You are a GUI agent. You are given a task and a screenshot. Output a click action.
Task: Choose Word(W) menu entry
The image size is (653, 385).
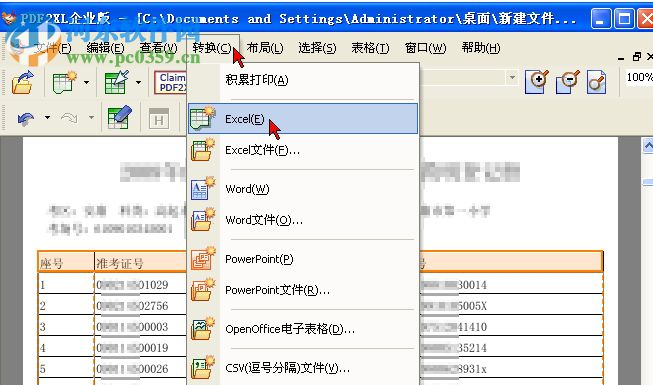pos(303,189)
